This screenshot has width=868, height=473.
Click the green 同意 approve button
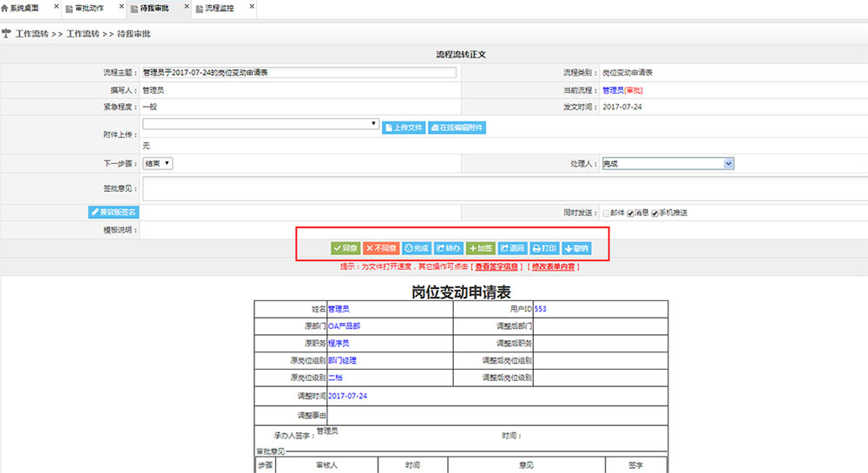tap(345, 248)
